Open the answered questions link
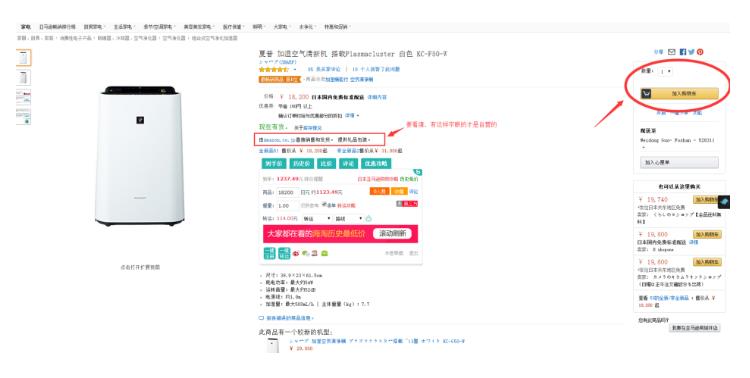This screenshot has height=378, width=750. point(376,69)
